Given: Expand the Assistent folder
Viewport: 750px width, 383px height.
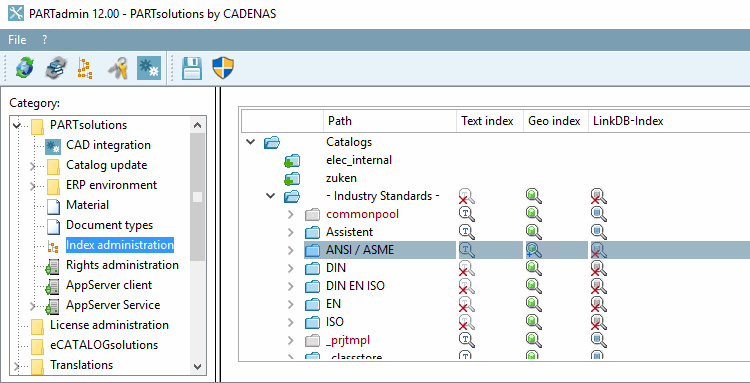Looking at the screenshot, I should (x=290, y=232).
